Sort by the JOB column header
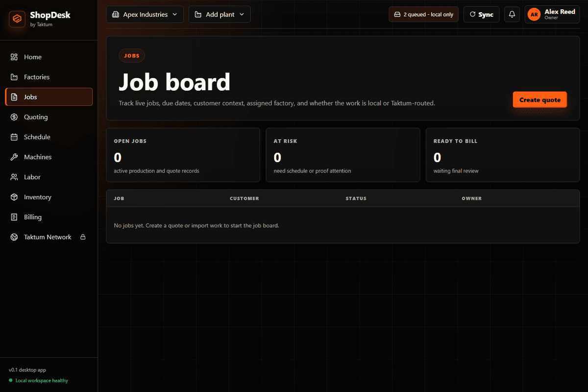588x392 pixels. 119,198
